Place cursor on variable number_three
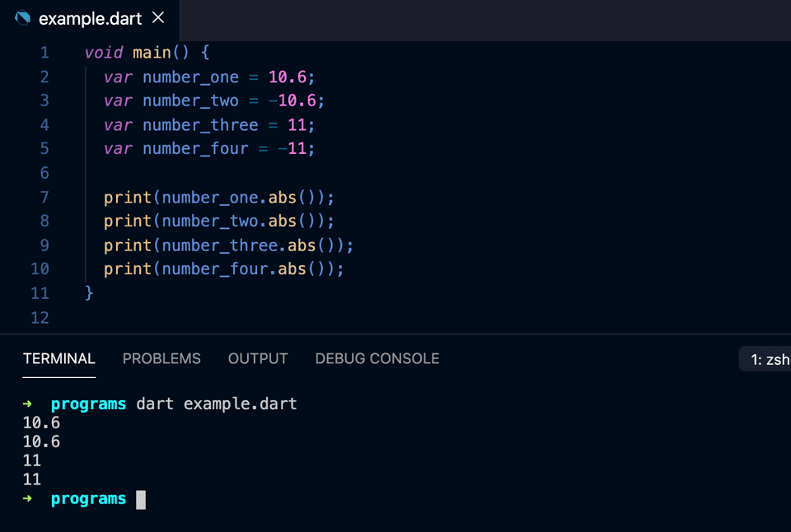This screenshot has height=532, width=791. (x=200, y=124)
